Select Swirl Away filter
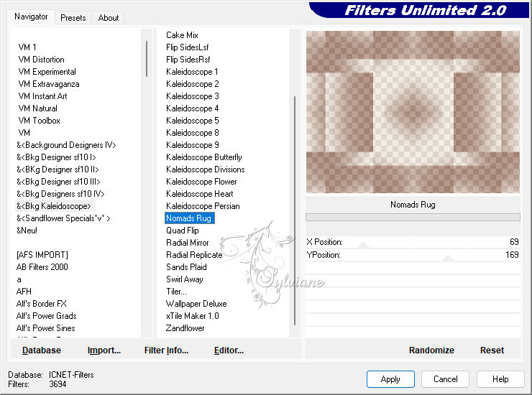The width and height of the screenshot is (532, 395). pyautogui.click(x=184, y=279)
